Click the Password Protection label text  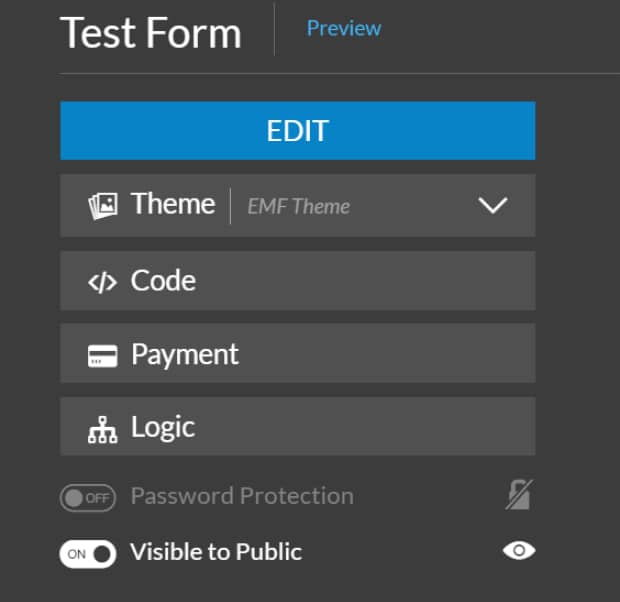[242, 496]
